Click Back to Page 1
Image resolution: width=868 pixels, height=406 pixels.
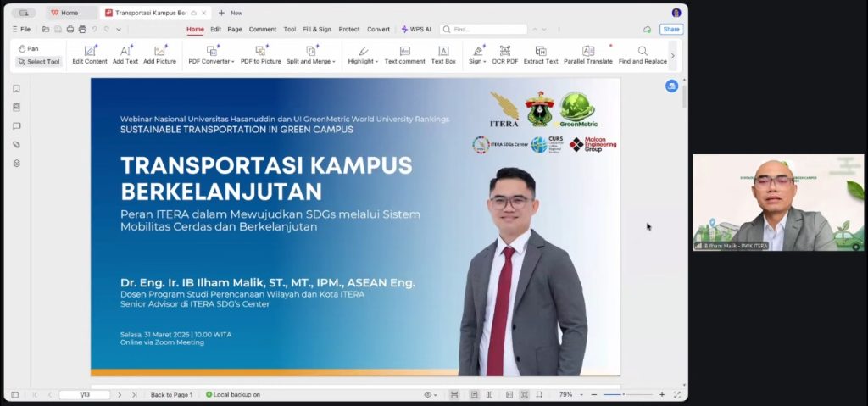tap(171, 395)
